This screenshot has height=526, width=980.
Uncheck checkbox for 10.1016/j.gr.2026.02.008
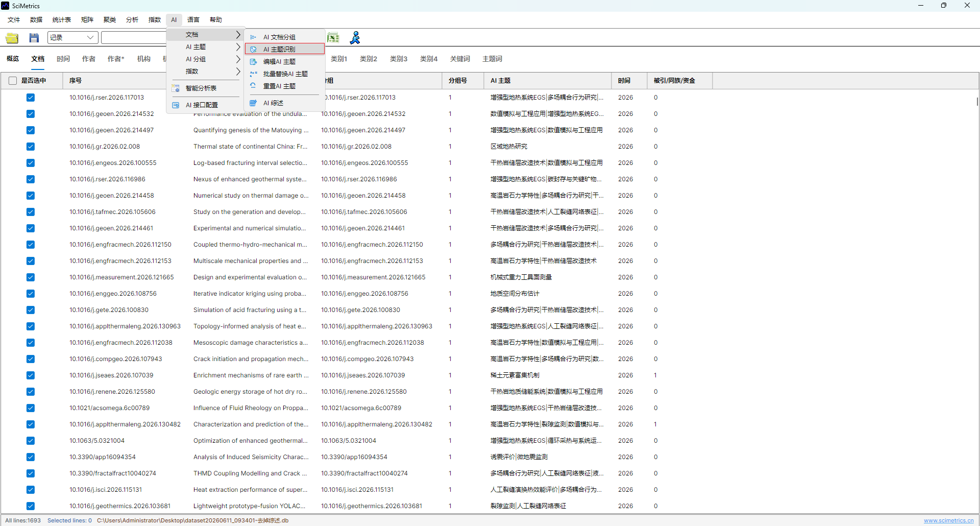[31, 147]
